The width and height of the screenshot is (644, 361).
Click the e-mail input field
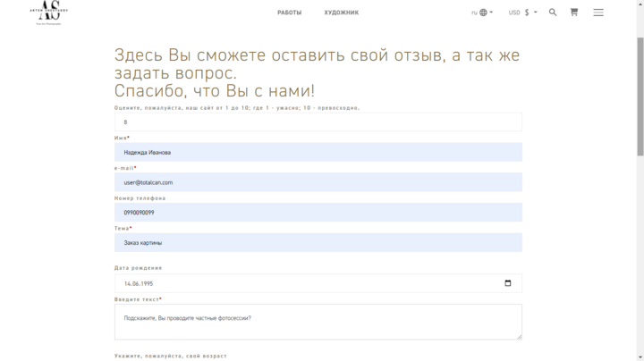tap(318, 182)
